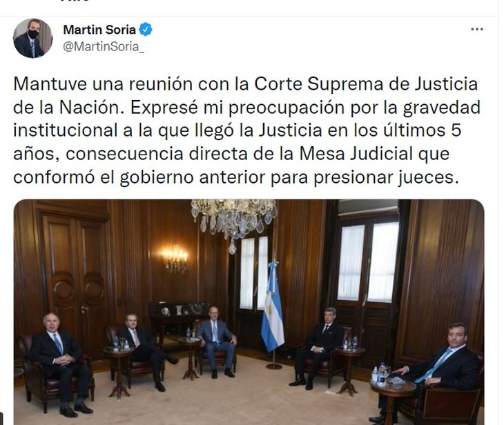Image resolution: width=504 pixels, height=425 pixels.
Task: Click the words 'Mesa Judicial' in the tweet
Action: point(356,154)
